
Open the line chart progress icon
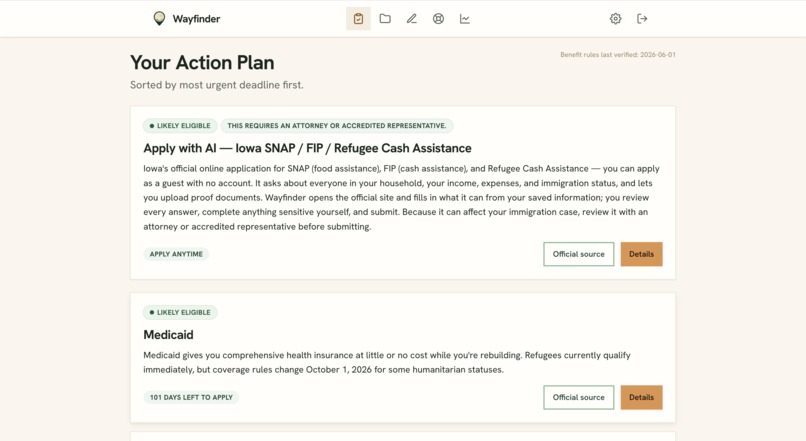point(465,19)
